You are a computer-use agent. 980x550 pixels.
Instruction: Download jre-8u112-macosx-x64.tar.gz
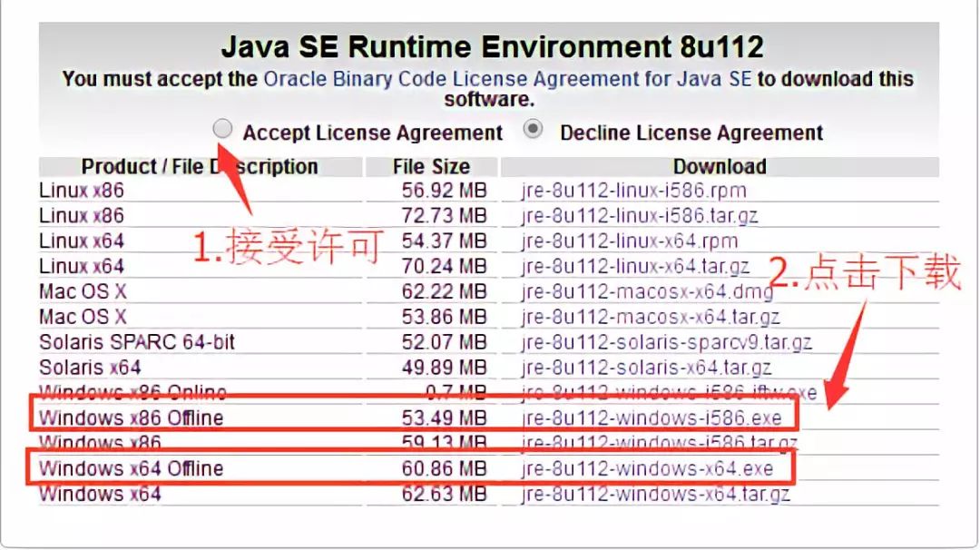[x=650, y=317]
